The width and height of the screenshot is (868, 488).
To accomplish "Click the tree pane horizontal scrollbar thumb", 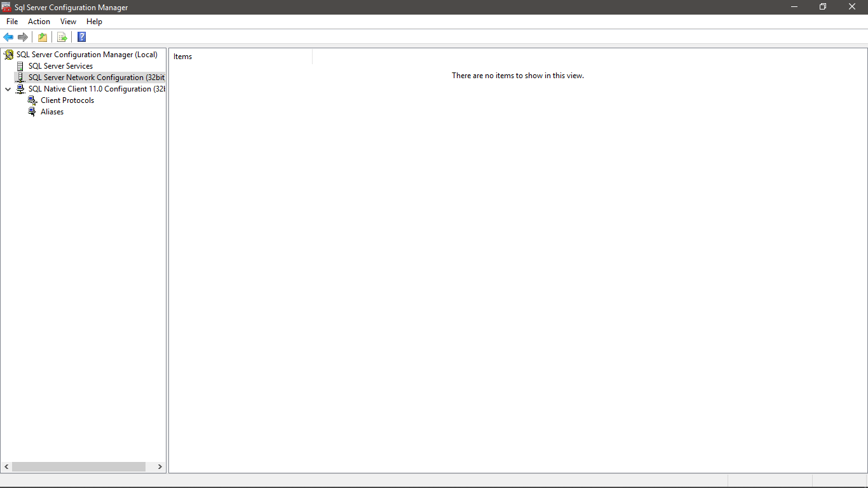I will [x=79, y=466].
